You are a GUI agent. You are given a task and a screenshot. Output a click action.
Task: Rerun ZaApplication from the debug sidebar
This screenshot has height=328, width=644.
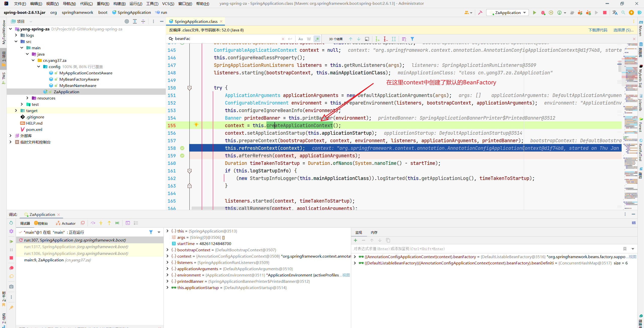(11, 223)
